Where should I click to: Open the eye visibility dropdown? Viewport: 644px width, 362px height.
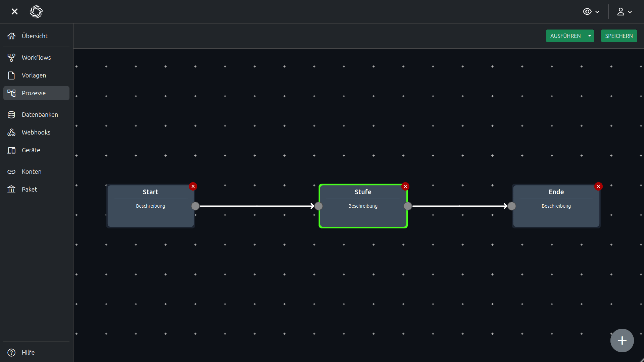[x=591, y=12]
